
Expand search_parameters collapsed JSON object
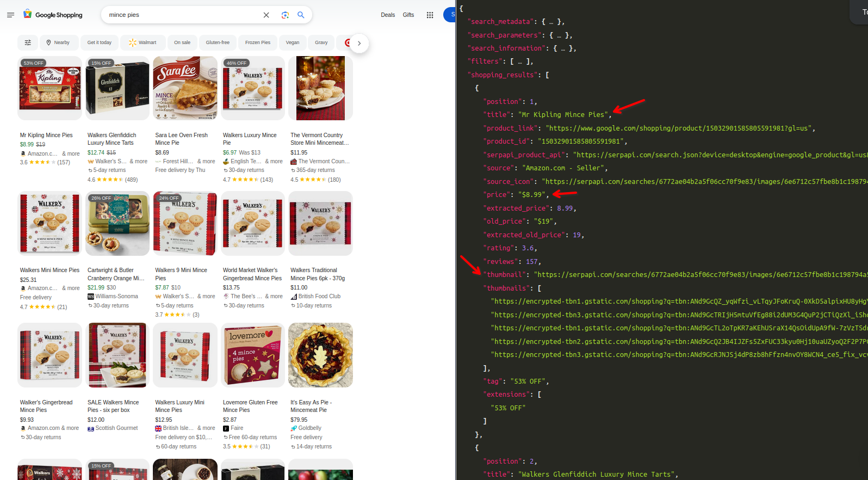coord(559,35)
